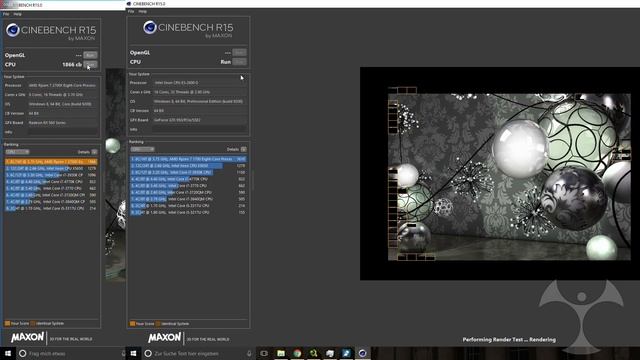The height and width of the screenshot is (360, 640).
Task: Select i5-3317U row scoring 214 in right window
Action: [188, 206]
